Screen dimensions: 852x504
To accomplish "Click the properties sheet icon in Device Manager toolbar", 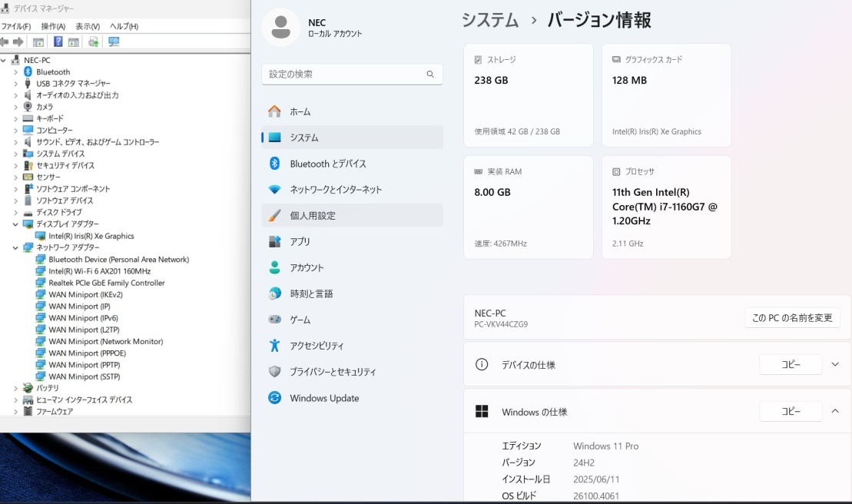I will (x=74, y=41).
